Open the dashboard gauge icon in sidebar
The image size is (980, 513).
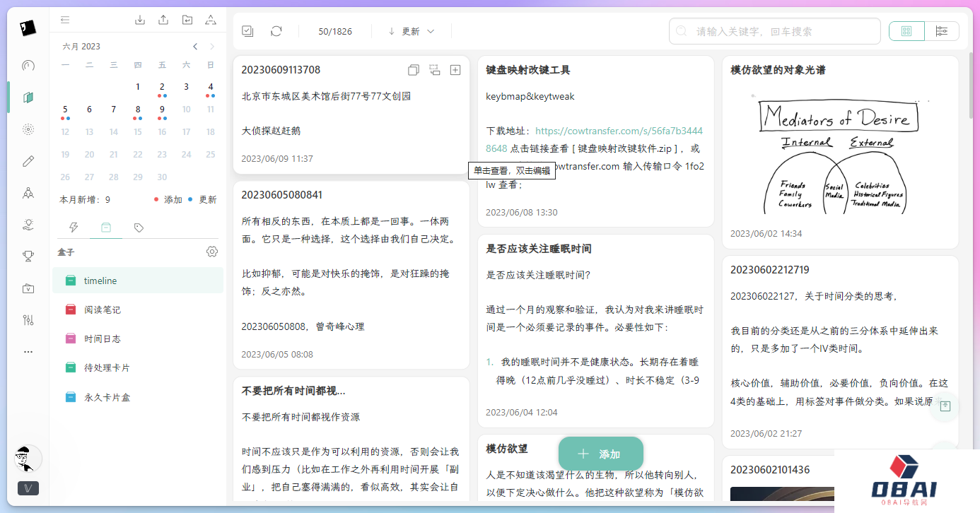click(28, 66)
